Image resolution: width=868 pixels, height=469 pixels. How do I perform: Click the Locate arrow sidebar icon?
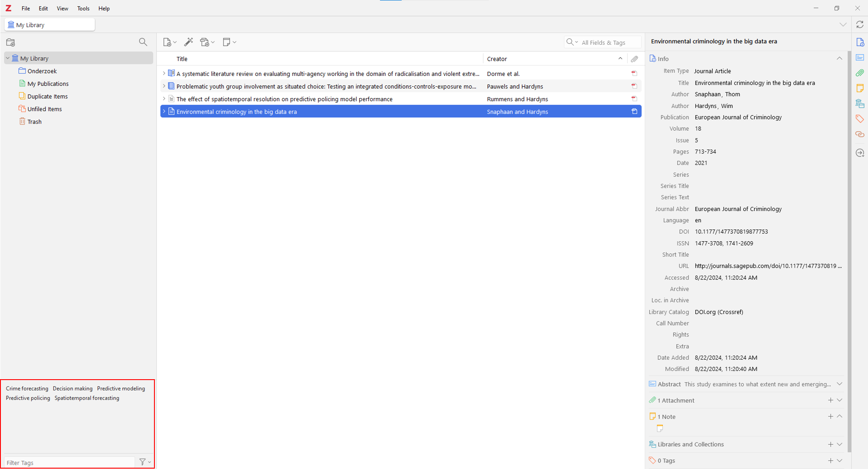point(860,153)
